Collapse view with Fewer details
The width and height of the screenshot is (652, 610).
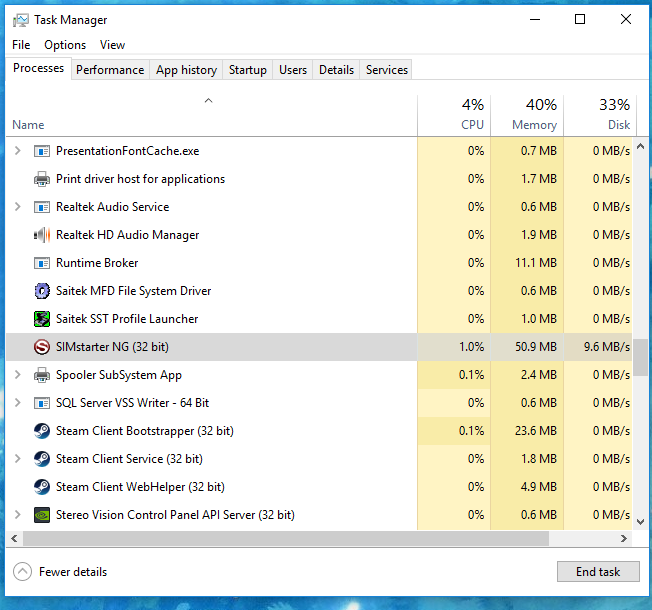(60, 572)
